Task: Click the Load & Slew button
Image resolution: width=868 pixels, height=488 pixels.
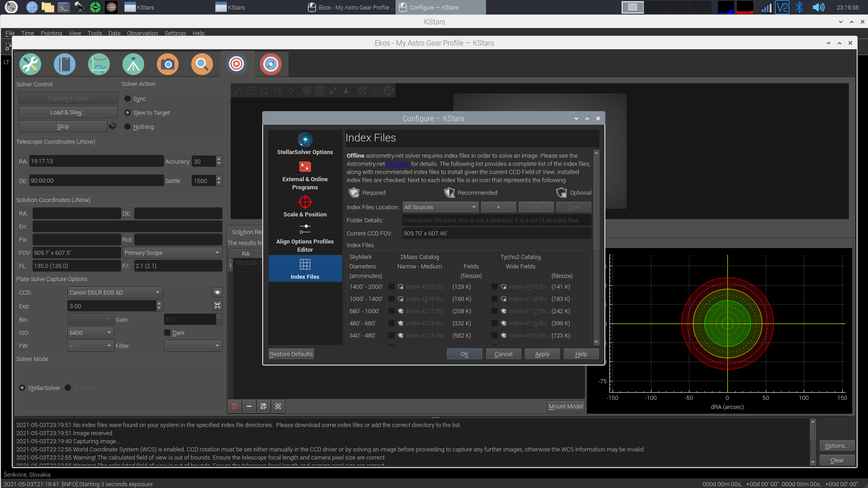Action: pos(68,112)
